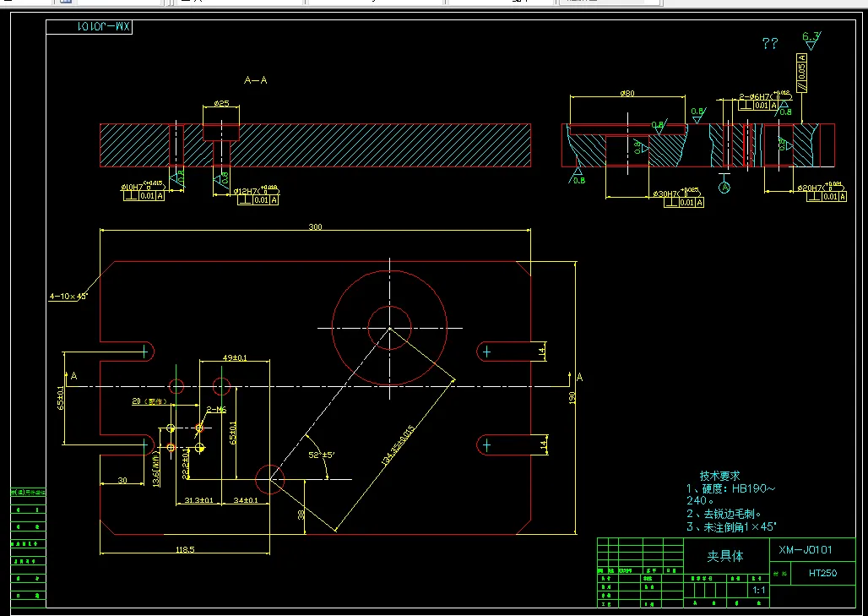Click the 20（配作）dimension text
Viewport: 868px width, 616px height.
[149, 401]
